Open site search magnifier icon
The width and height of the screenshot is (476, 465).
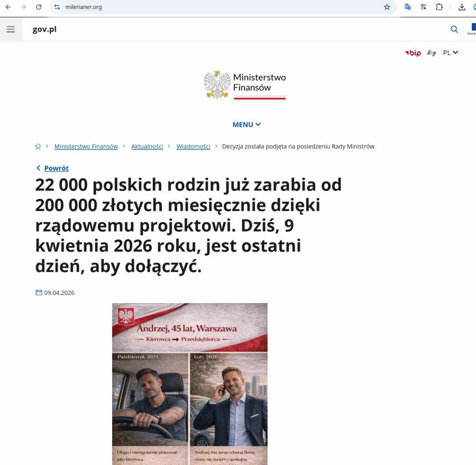point(454,29)
